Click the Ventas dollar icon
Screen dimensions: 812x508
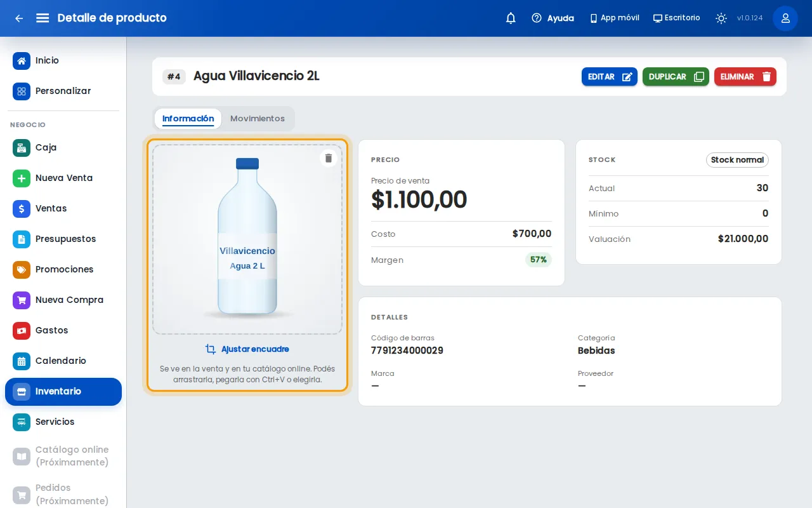coord(22,208)
